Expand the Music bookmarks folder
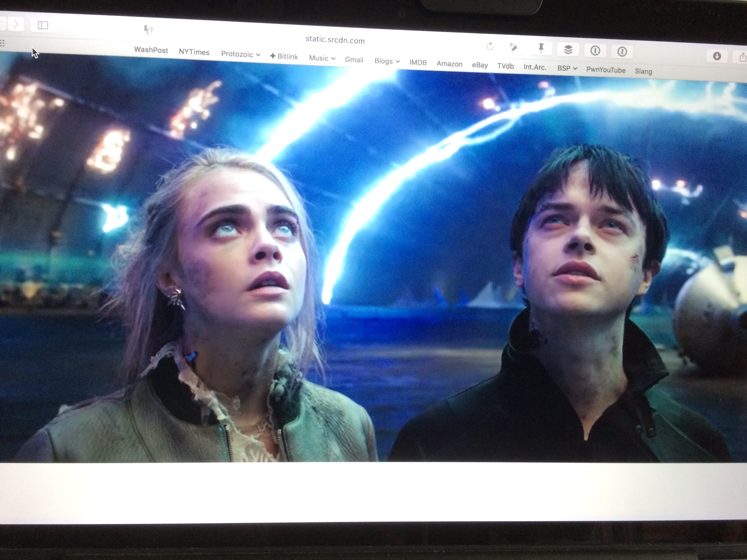 pyautogui.click(x=322, y=58)
